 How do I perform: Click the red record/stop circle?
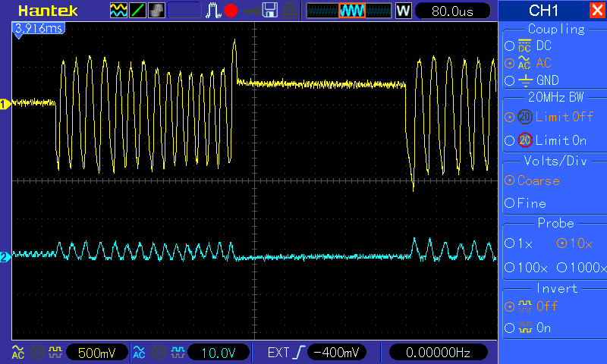pyautogui.click(x=231, y=11)
